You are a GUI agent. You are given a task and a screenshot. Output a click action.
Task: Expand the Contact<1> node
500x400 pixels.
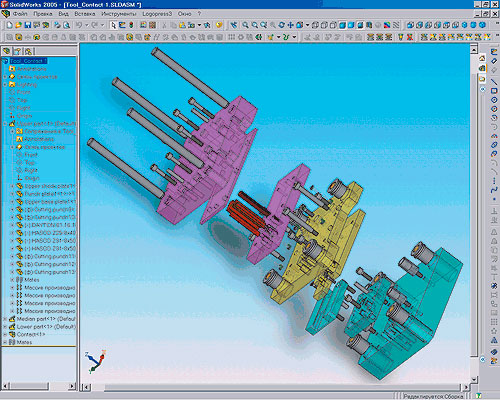coord(5,334)
